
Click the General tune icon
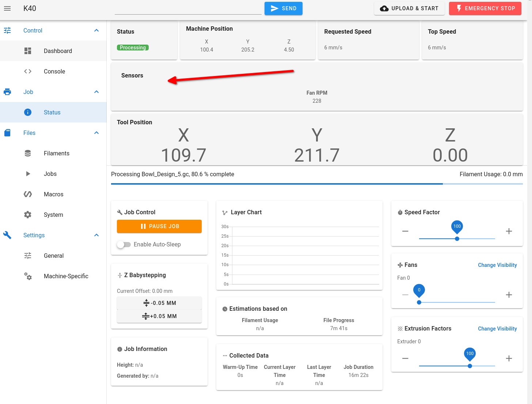pos(28,256)
